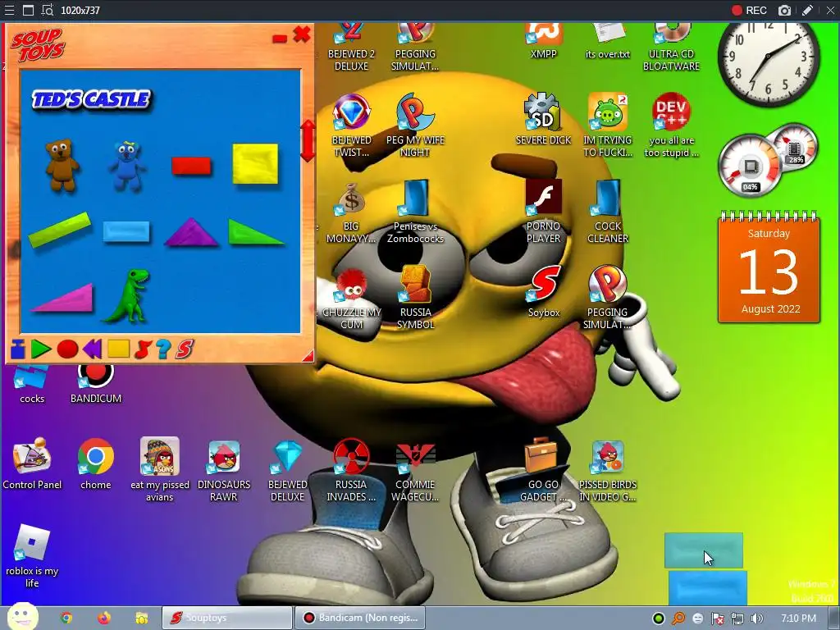This screenshot has width=840, height=630.
Task: Launch Firefox from the taskbar
Action: click(104, 619)
